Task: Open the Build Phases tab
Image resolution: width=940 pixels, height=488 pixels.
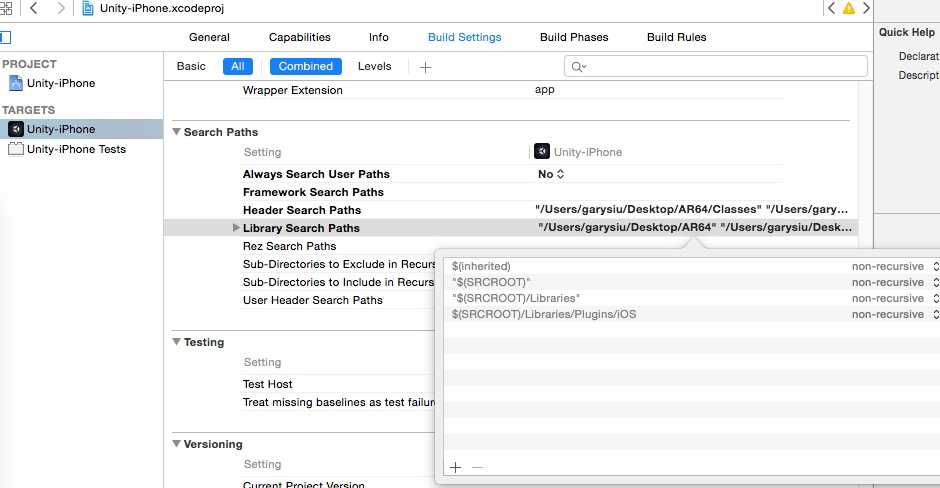Action: coord(574,37)
